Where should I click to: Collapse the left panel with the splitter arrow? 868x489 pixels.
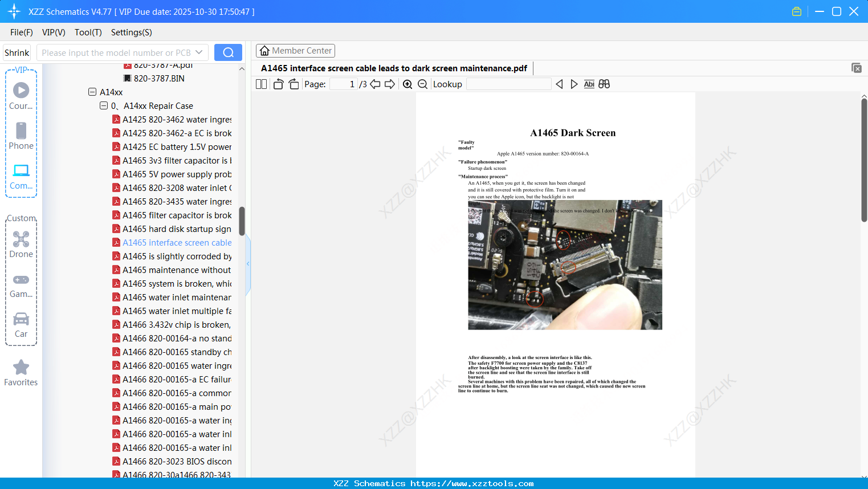[248, 263]
